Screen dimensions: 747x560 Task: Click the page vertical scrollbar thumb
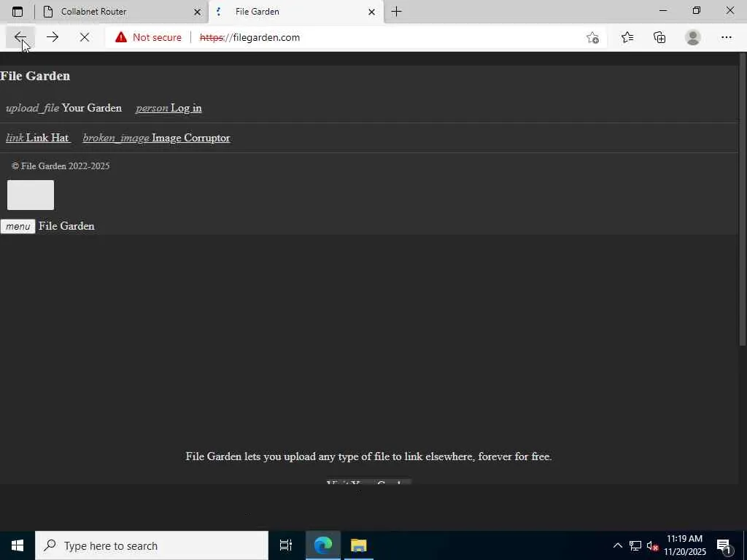(742, 199)
